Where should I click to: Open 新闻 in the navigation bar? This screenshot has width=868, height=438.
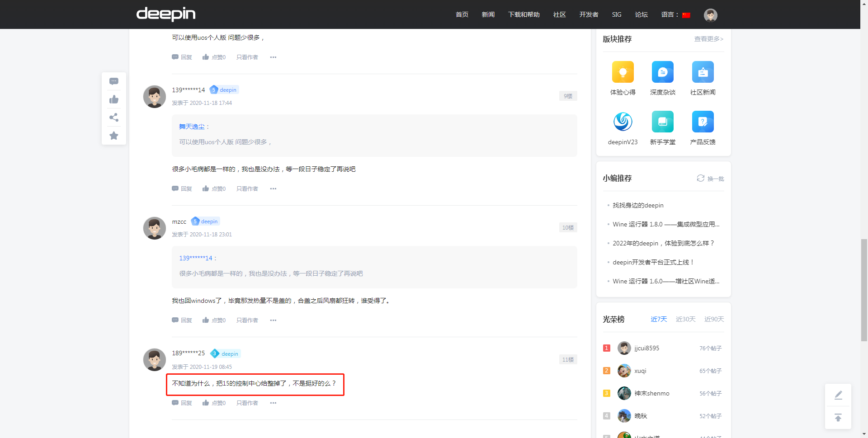pyautogui.click(x=488, y=15)
